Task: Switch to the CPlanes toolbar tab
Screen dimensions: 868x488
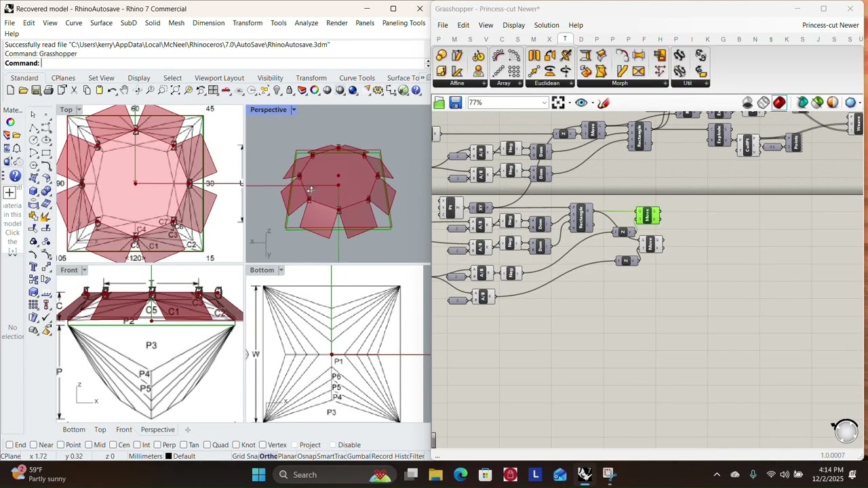Action: [63, 78]
